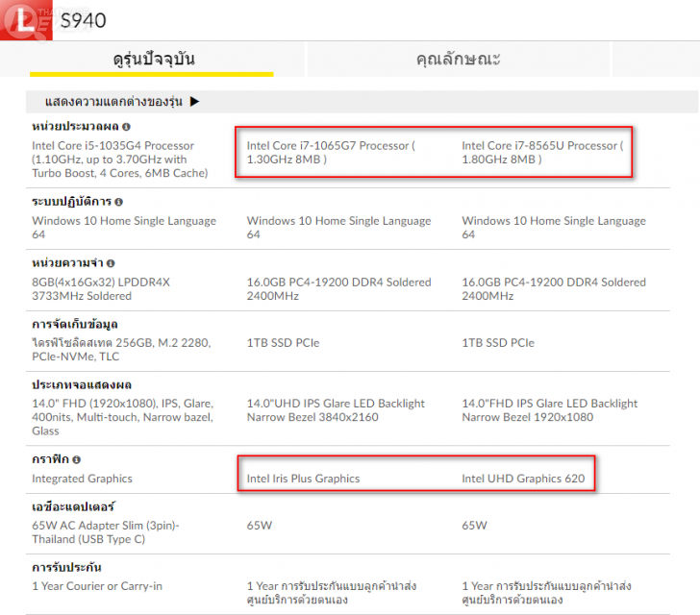The height and width of the screenshot is (615, 700).
Task: Select the Intel Core i5-1035G4 Processor text
Action: pyautogui.click(x=119, y=160)
